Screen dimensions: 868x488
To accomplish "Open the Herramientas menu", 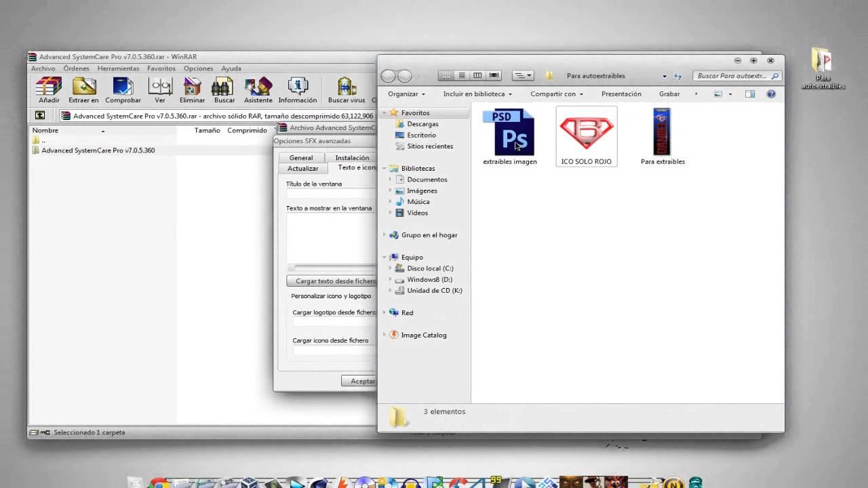I will click(x=118, y=68).
